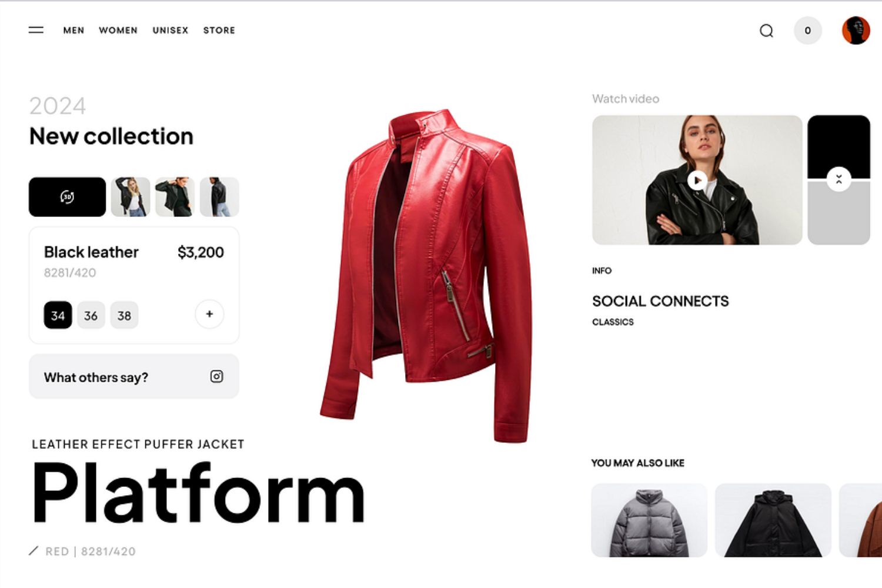This screenshot has height=588, width=882.
Task: Open the user profile avatar
Action: click(x=856, y=31)
